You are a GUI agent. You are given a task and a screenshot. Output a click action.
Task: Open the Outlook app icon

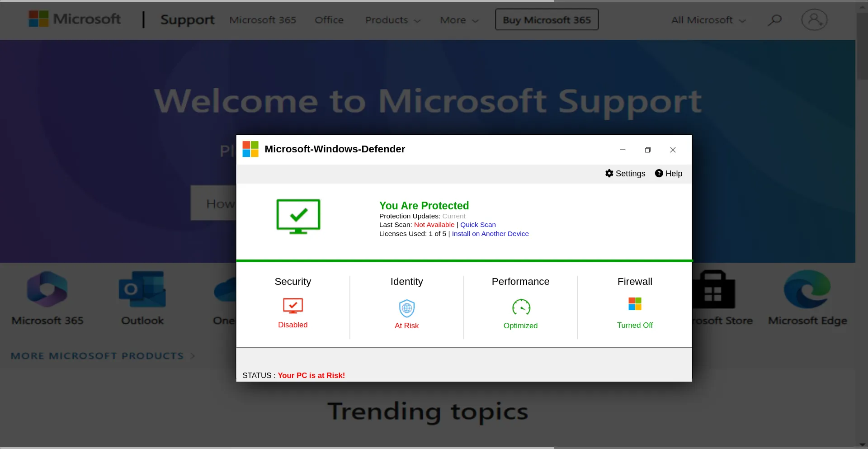pyautogui.click(x=142, y=289)
